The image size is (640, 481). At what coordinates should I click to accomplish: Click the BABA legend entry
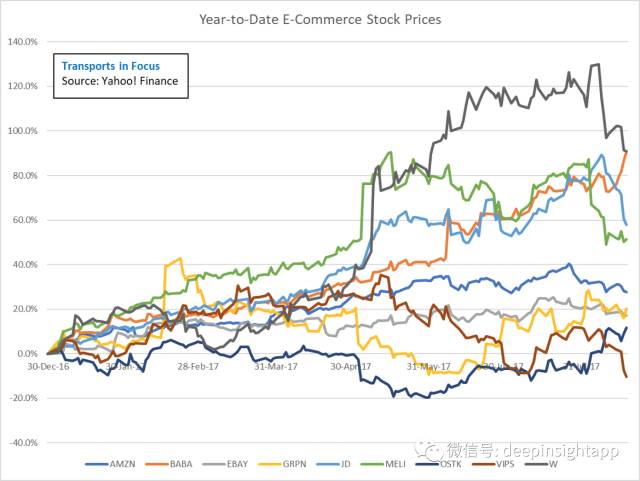pyautogui.click(x=168, y=464)
